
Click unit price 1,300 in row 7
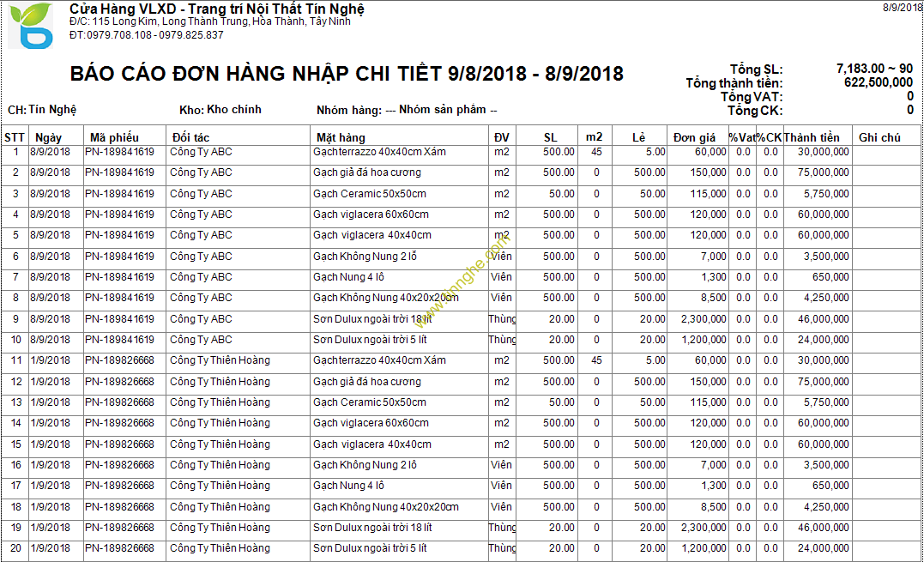(x=714, y=277)
